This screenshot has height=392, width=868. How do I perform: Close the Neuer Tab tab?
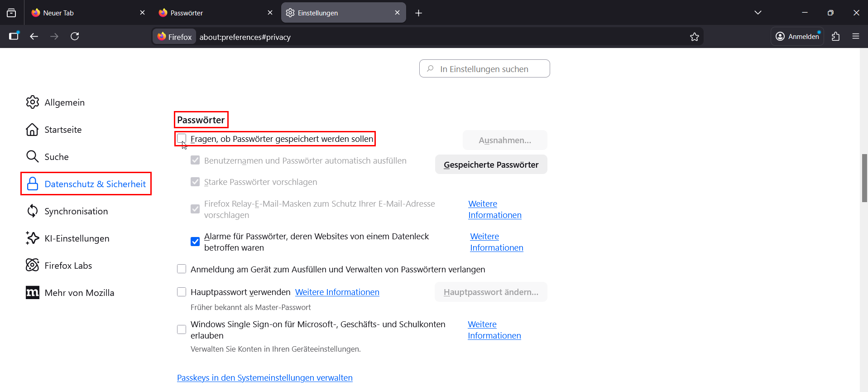point(142,13)
